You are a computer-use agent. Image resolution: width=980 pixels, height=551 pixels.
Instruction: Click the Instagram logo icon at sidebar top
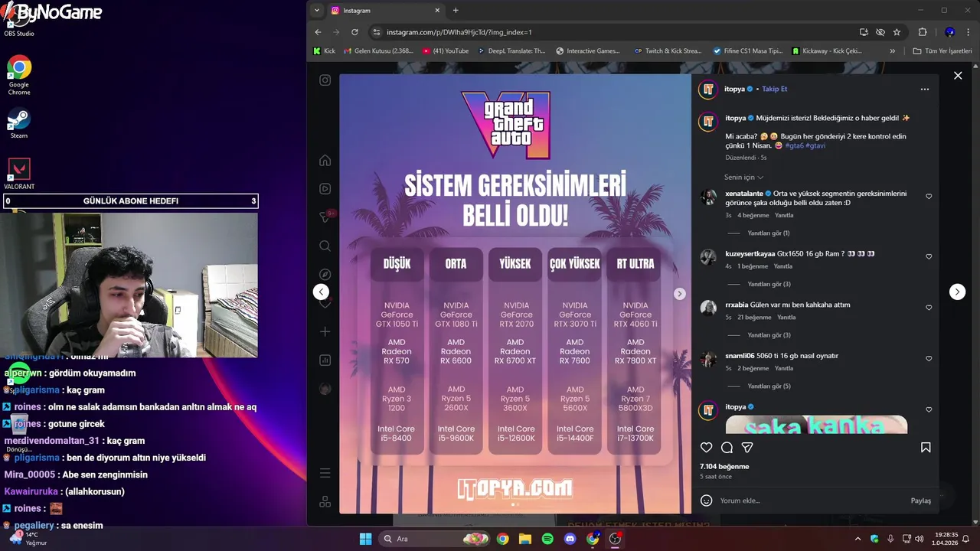[x=325, y=80]
